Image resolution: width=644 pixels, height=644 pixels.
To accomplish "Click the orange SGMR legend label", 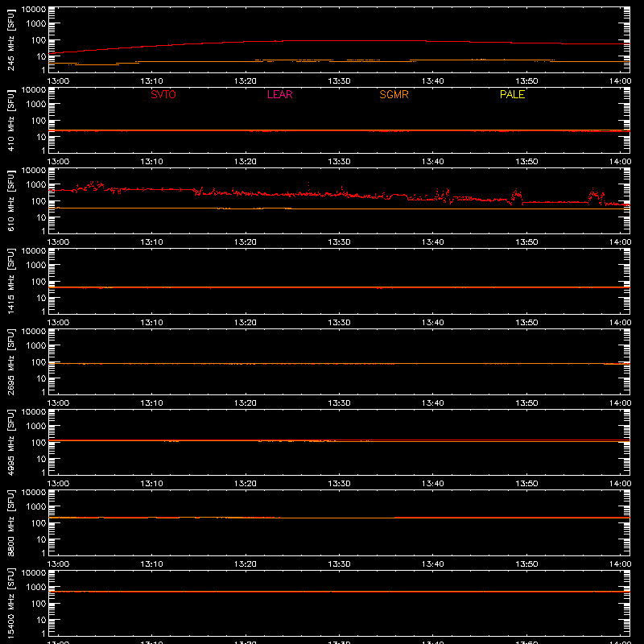I will (394, 94).
